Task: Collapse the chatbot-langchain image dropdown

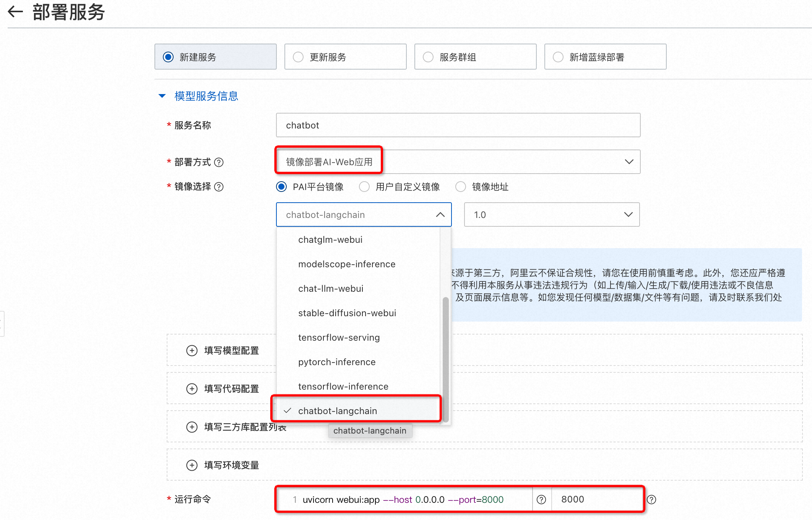Action: coord(440,214)
